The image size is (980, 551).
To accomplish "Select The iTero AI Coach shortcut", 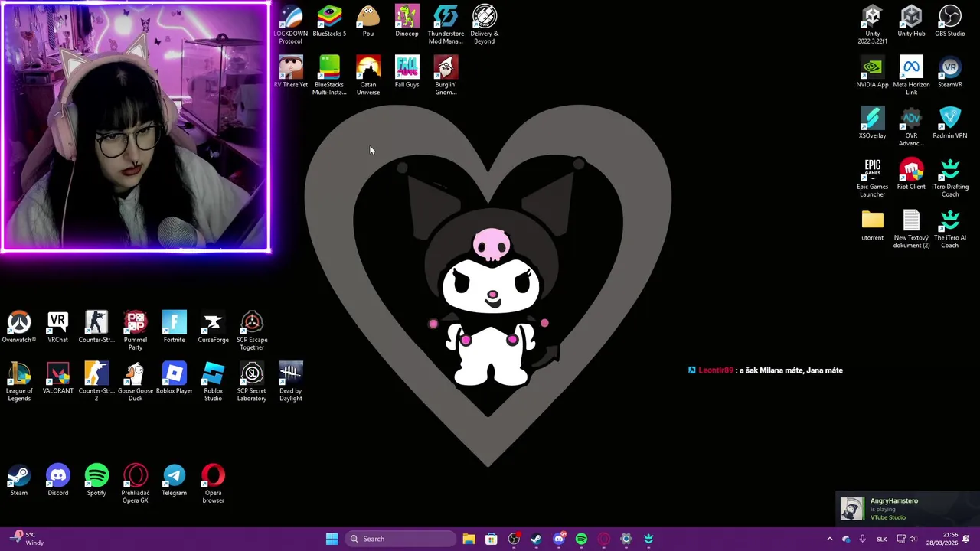I will tap(950, 229).
